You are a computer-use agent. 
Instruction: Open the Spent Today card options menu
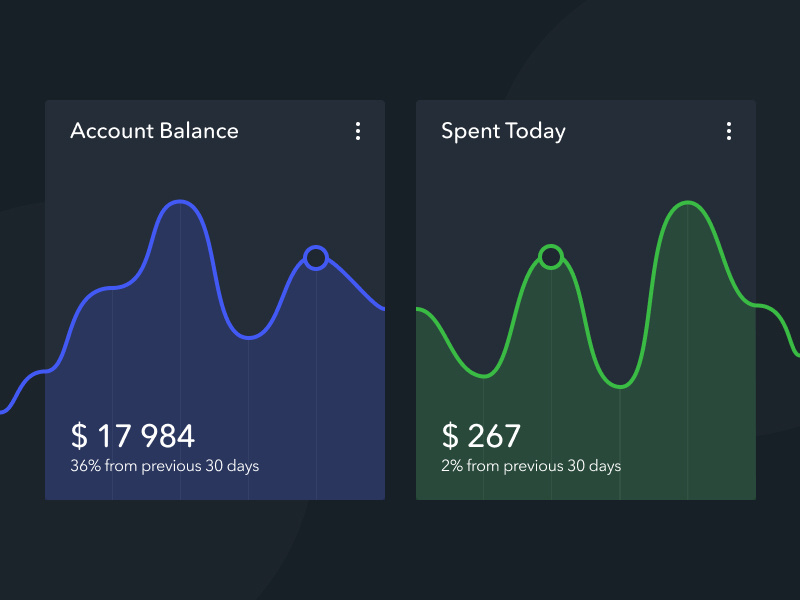pos(729,131)
